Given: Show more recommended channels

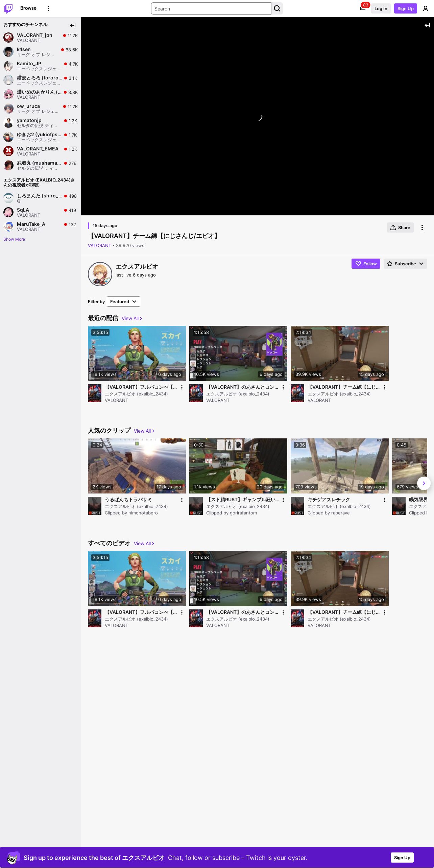Looking at the screenshot, I should pos(14,239).
